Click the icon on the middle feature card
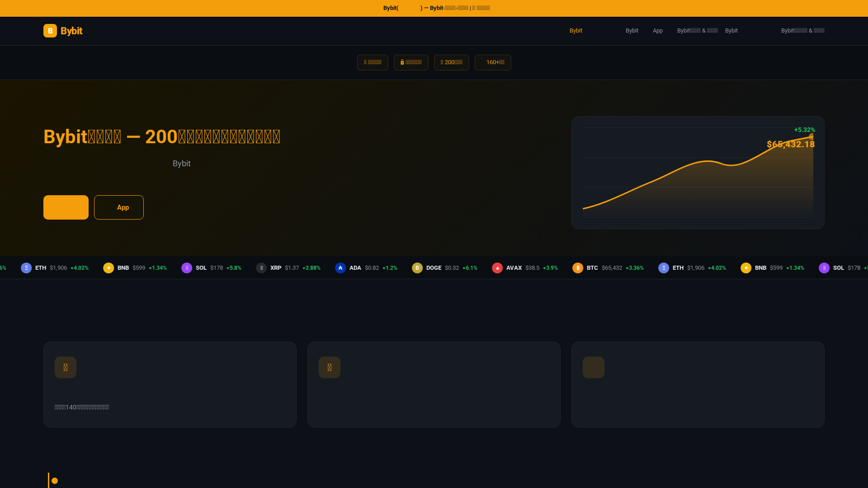Viewport: 868px width, 488px height. click(x=329, y=367)
